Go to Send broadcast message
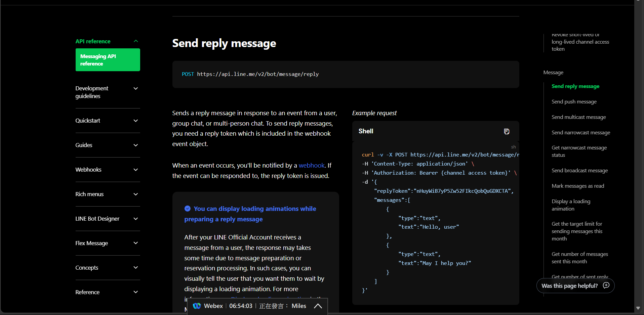The height and width of the screenshot is (315, 644). (x=579, y=171)
